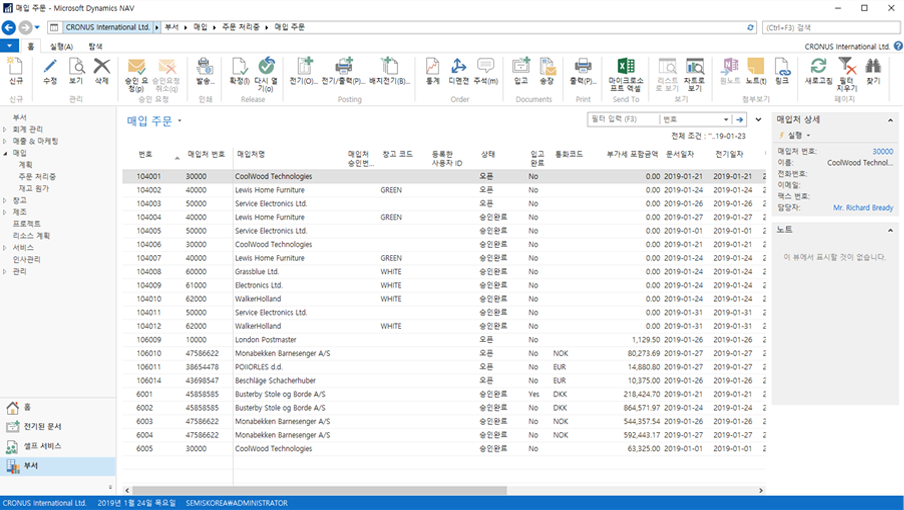The height and width of the screenshot is (510, 904).
Task: Switch to the 홈 ribbon tab
Action: (31, 47)
